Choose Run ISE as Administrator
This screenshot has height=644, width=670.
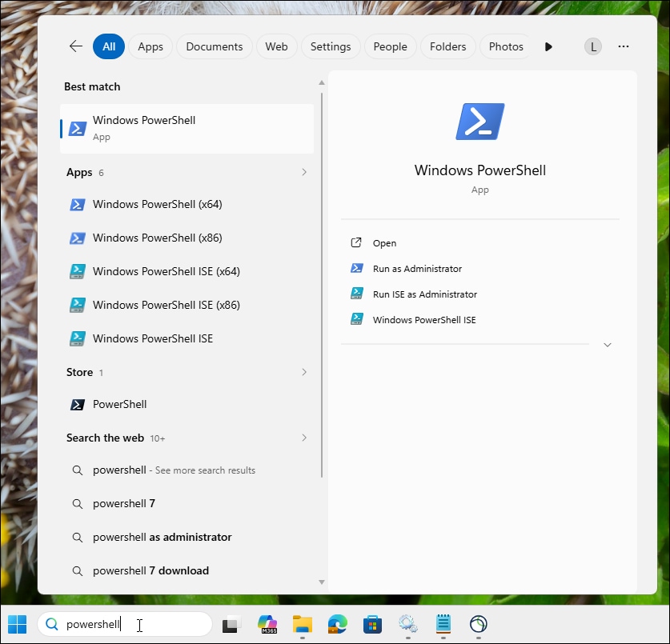(479, 294)
